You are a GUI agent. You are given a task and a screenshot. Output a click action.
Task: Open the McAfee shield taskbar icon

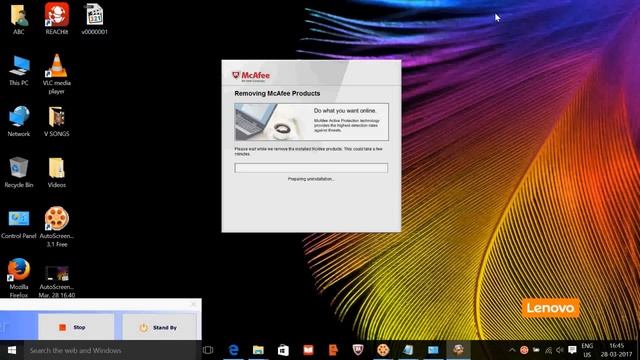(x=358, y=350)
